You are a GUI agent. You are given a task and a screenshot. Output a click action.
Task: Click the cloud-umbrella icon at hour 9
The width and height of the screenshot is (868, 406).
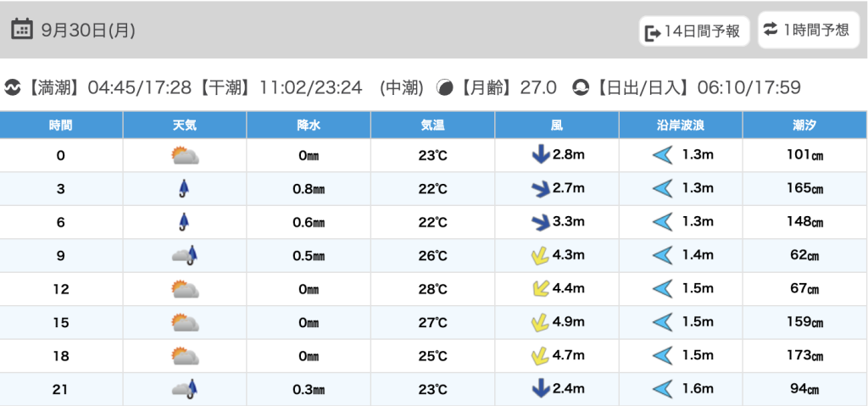pyautogui.click(x=185, y=255)
